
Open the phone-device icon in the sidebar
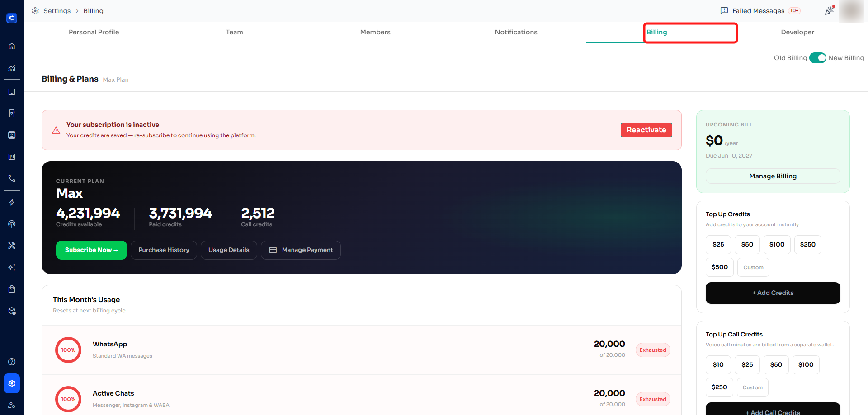12,113
